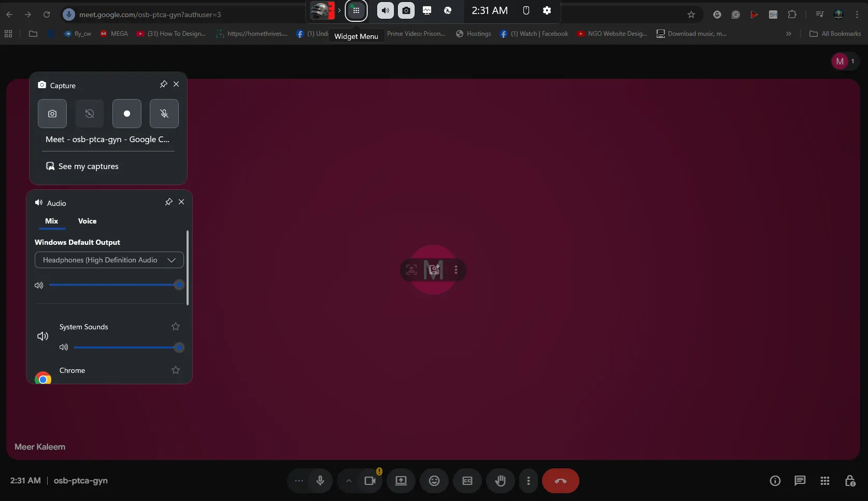868x501 pixels.
Task: Switch to the Voice tab
Action: click(x=87, y=221)
